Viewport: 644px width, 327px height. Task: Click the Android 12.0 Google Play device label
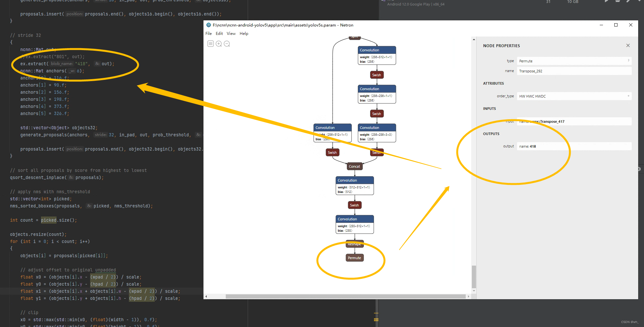[416, 4]
